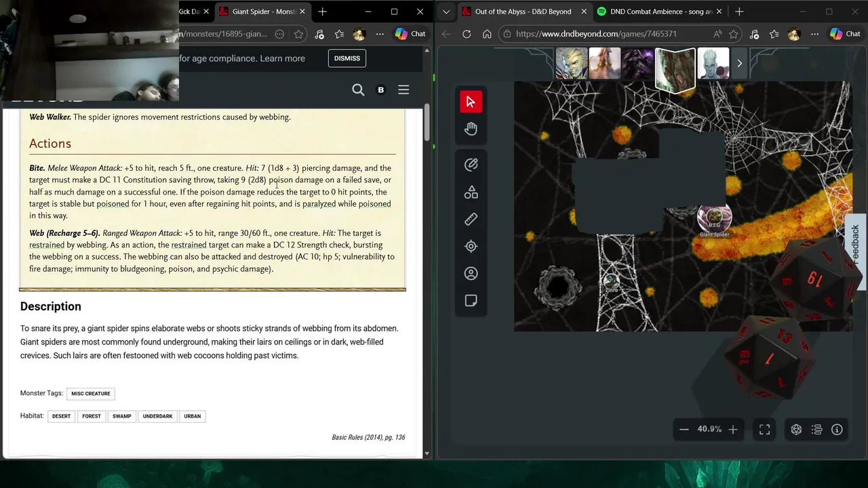This screenshot has width=868, height=488.
Task: Open the hamburger navigation menu
Action: click(403, 89)
